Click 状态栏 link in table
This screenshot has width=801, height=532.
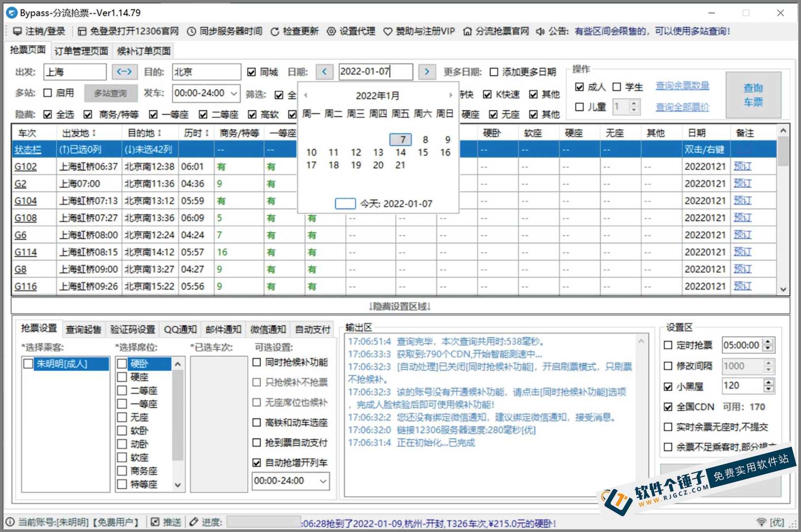pyautogui.click(x=28, y=150)
